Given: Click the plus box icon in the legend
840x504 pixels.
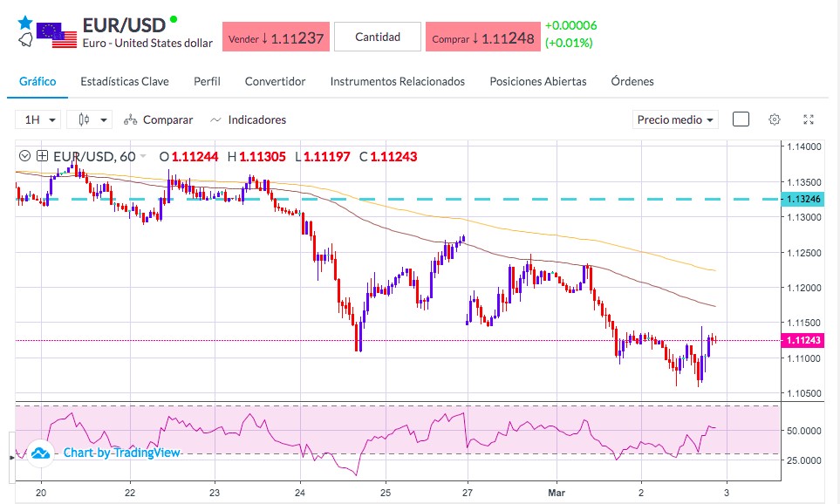Looking at the screenshot, I should pos(42,156).
